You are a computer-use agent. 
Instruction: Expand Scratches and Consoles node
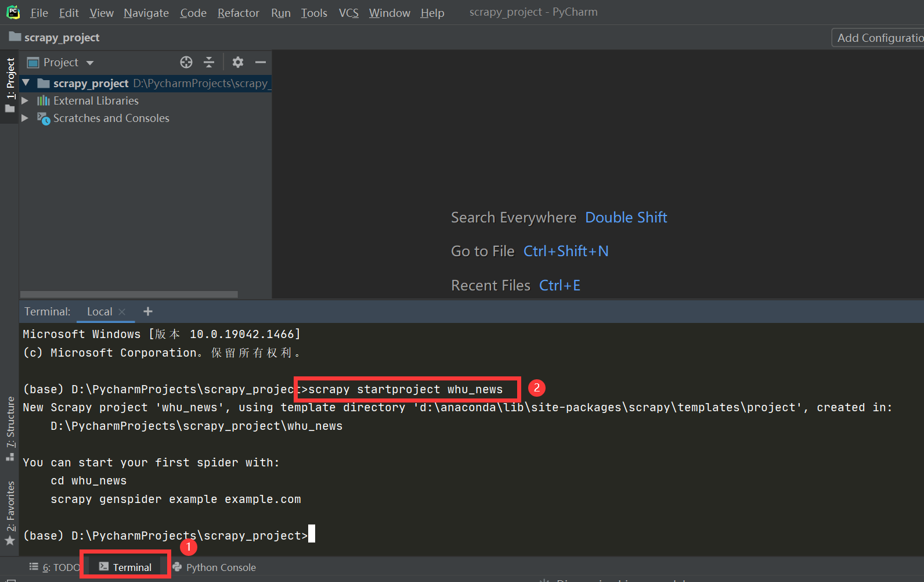tap(25, 118)
